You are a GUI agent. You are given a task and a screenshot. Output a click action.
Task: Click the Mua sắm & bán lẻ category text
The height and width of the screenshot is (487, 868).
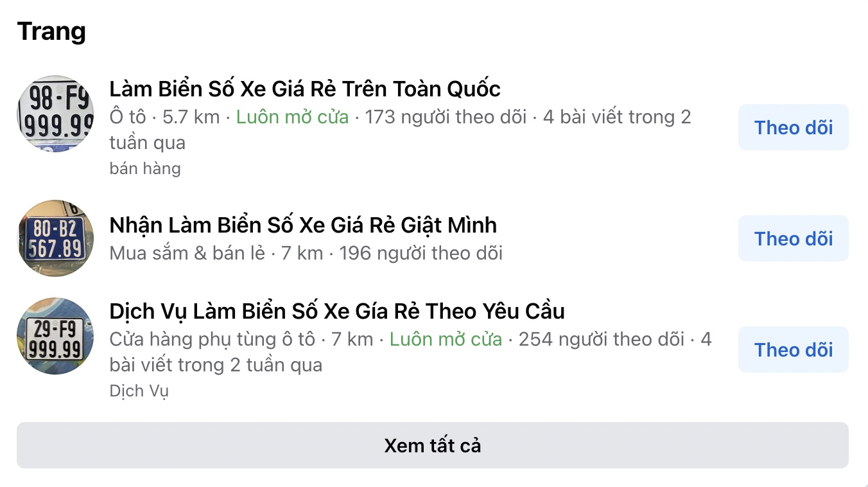click(187, 253)
